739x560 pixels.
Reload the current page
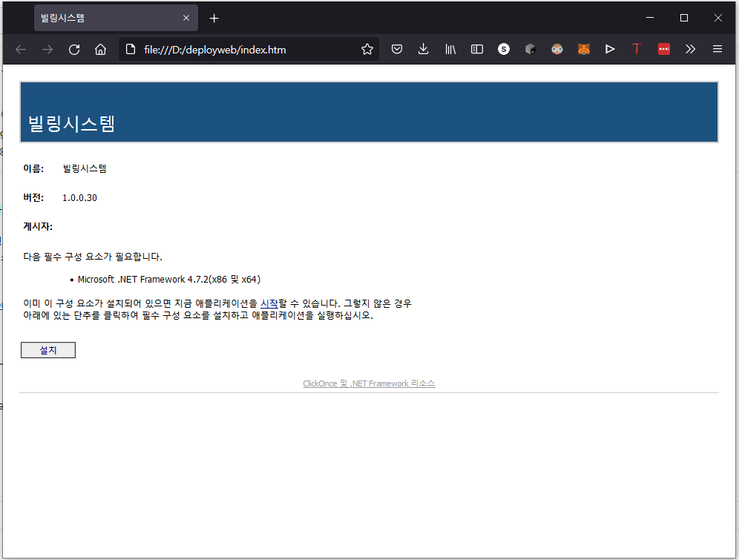coord(74,50)
